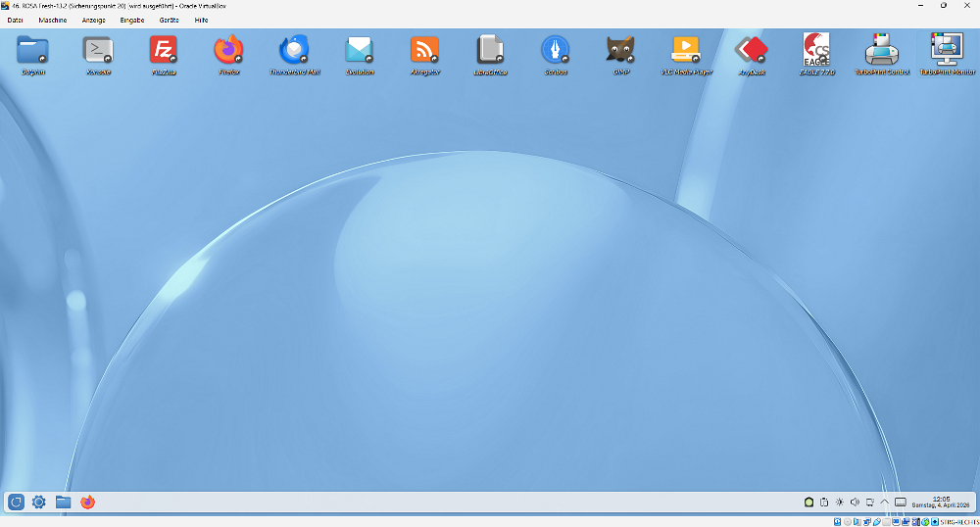This screenshot has width=980, height=527.
Task: Open the screen brightness tray icon
Action: [839, 503]
